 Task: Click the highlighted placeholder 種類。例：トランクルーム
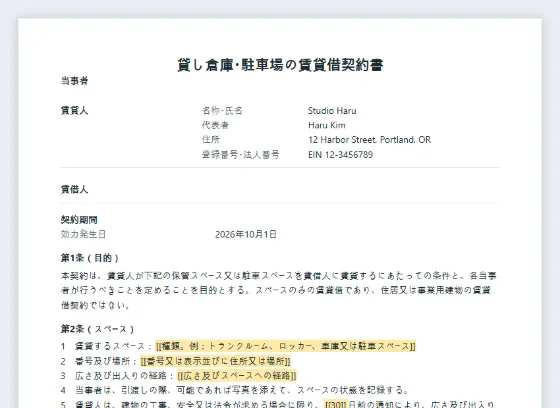click(x=286, y=346)
